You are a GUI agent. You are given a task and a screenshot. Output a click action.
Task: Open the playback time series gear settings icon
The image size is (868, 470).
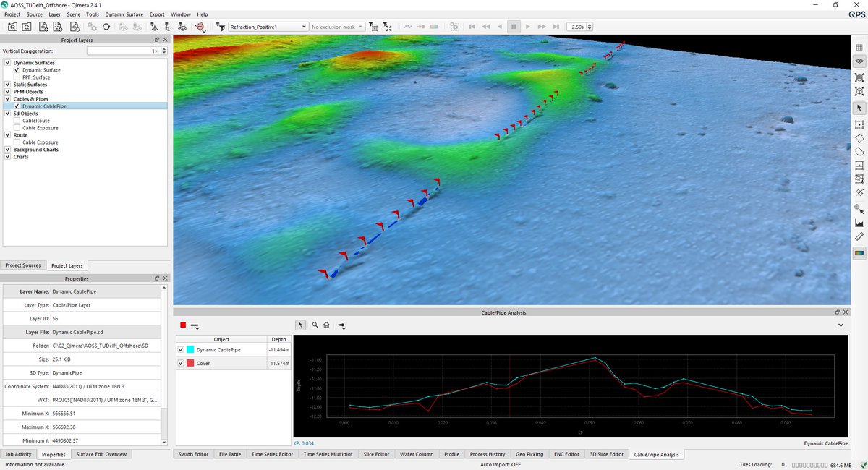(454, 26)
